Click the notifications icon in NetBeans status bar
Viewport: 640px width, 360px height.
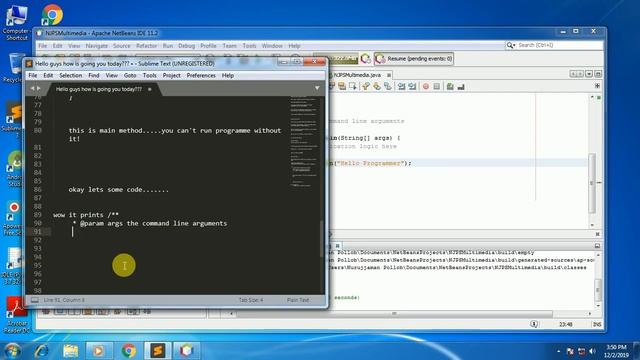pyautogui.click(x=534, y=324)
